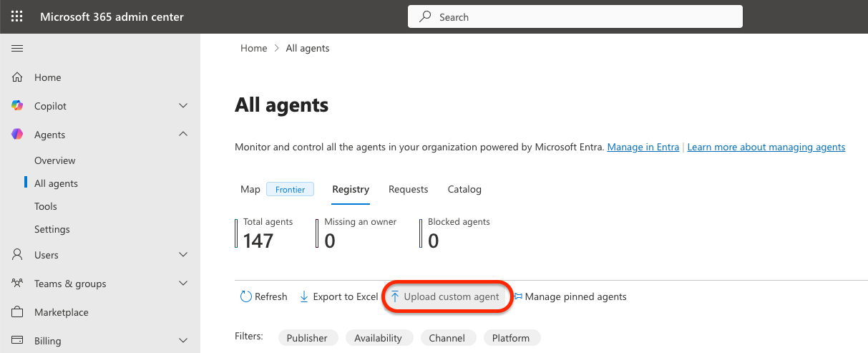Click Home in the breadcrumb
868x353 pixels.
pyautogui.click(x=253, y=48)
